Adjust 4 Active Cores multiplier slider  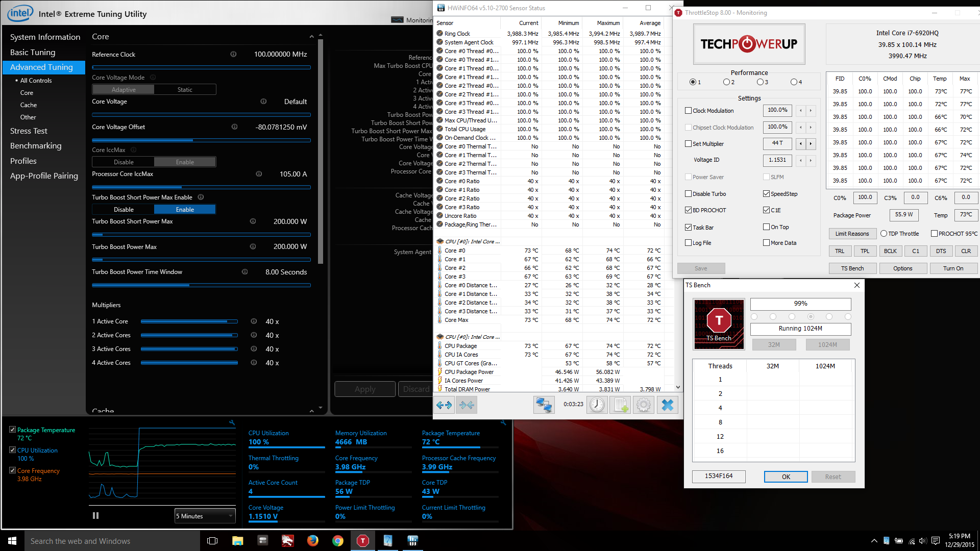point(189,363)
